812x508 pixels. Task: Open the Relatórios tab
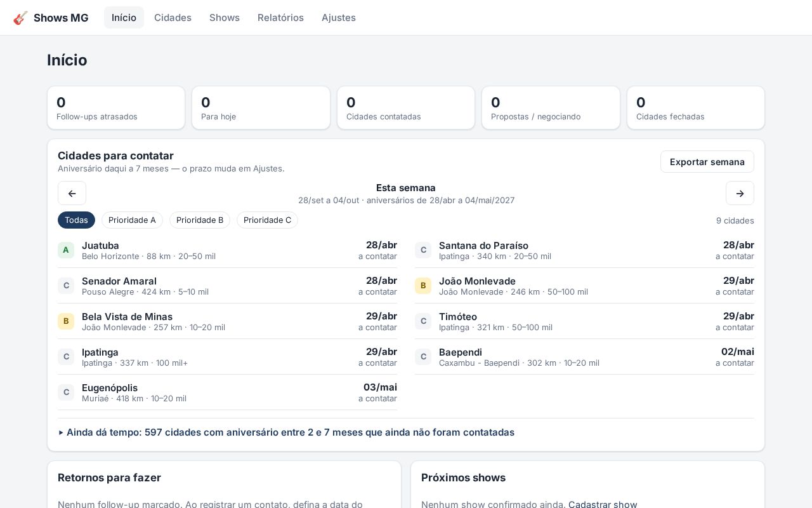(280, 18)
